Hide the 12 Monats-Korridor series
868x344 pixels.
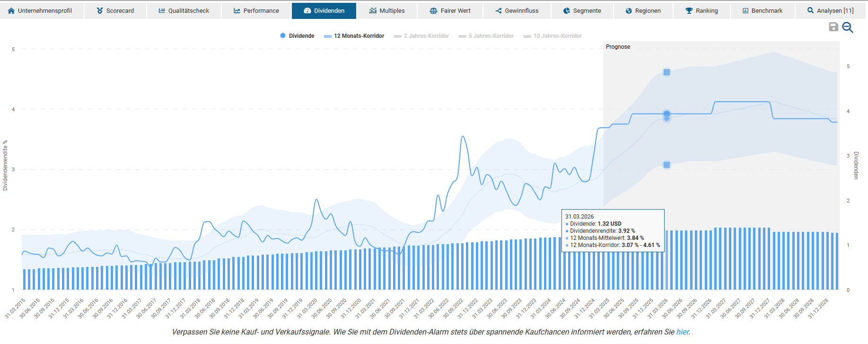pyautogui.click(x=354, y=36)
